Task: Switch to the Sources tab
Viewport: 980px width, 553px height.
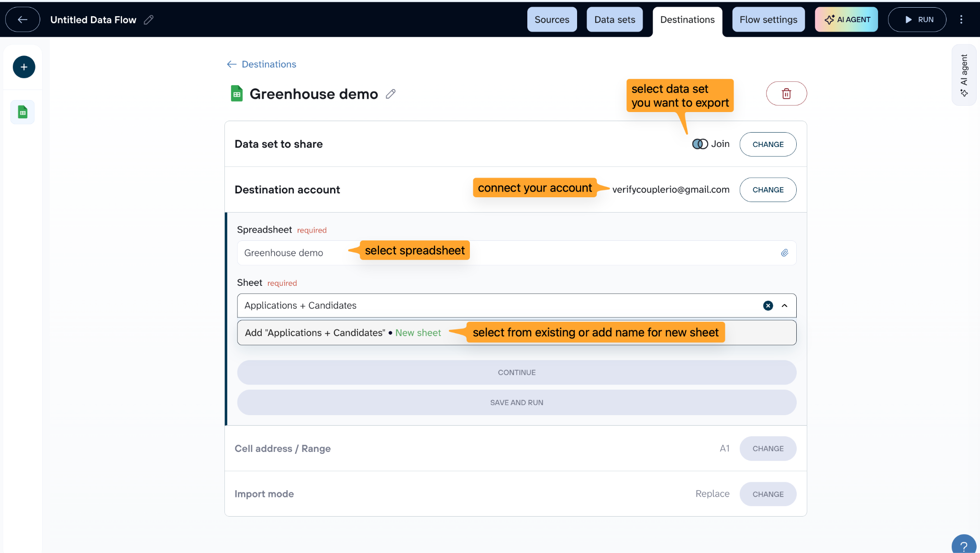Action: pos(552,20)
